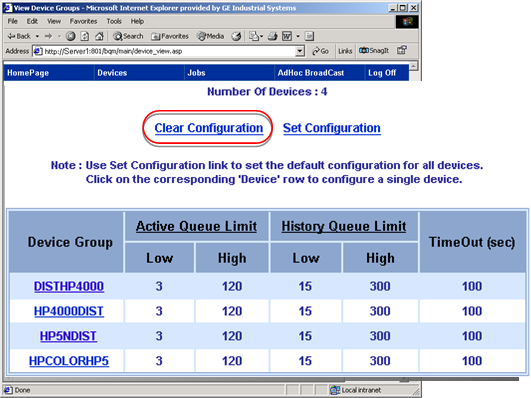Click the Go button

[320, 51]
